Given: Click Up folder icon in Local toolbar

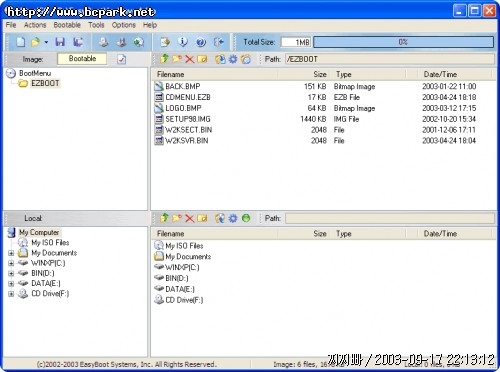Looking at the screenshot, I should coord(164,218).
